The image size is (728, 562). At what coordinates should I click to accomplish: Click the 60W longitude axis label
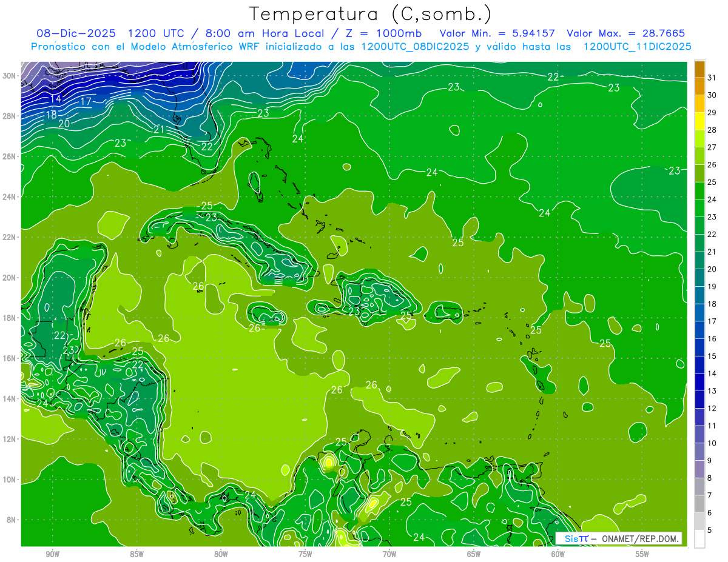(558, 554)
